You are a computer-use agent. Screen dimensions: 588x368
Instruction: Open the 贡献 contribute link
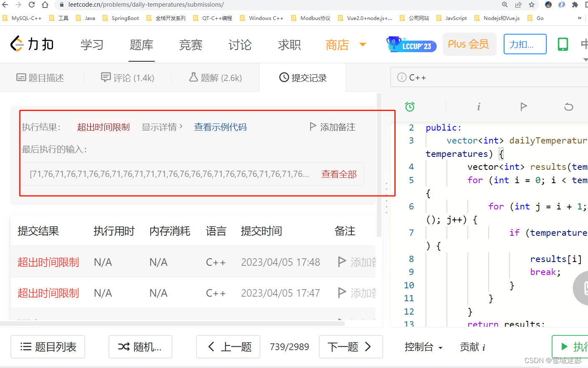472,347
